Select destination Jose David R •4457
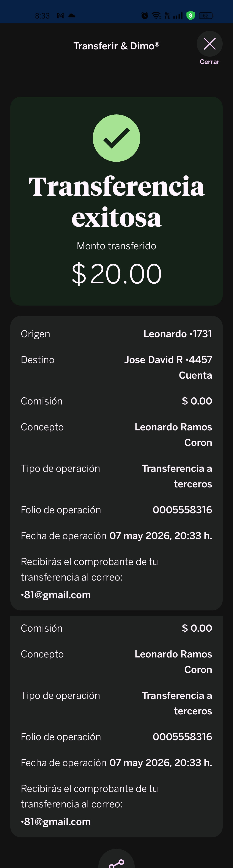This screenshot has height=868, width=233. click(x=168, y=360)
